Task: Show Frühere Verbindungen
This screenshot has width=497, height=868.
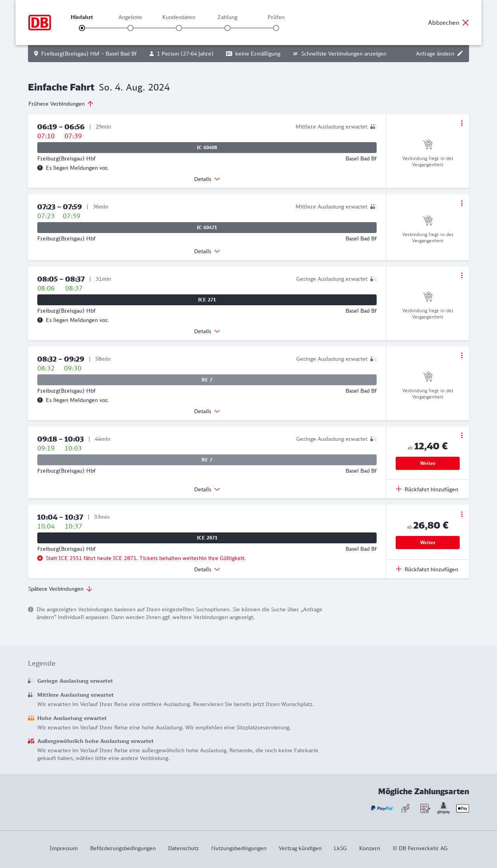Action: [61, 104]
